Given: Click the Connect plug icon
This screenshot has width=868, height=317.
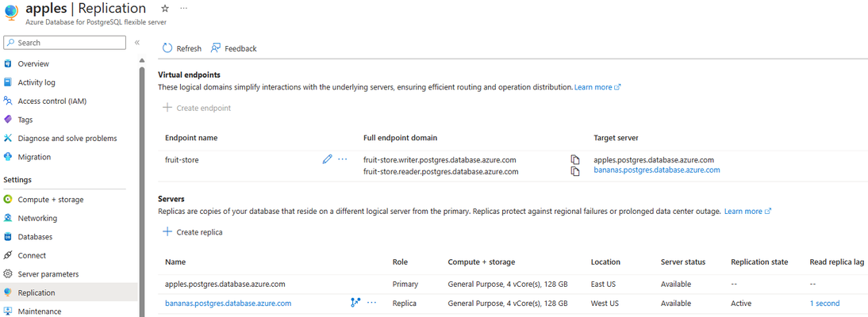Looking at the screenshot, I should click(x=8, y=256).
